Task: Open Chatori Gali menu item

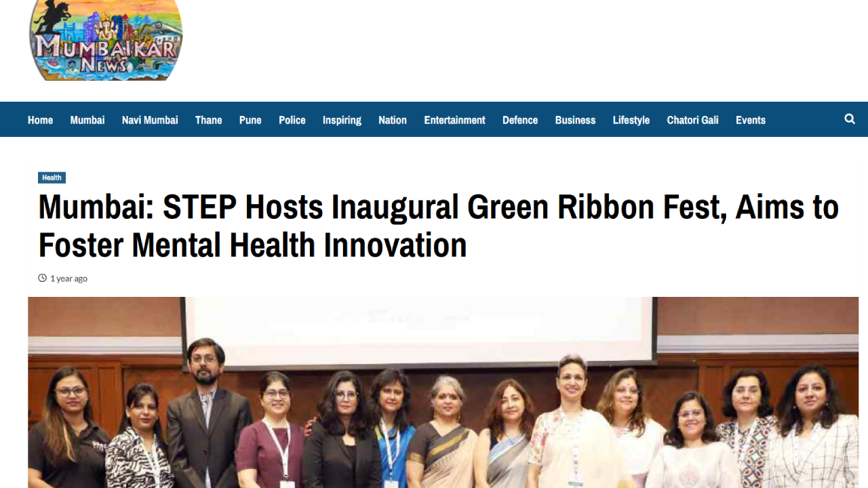Action: (x=692, y=120)
